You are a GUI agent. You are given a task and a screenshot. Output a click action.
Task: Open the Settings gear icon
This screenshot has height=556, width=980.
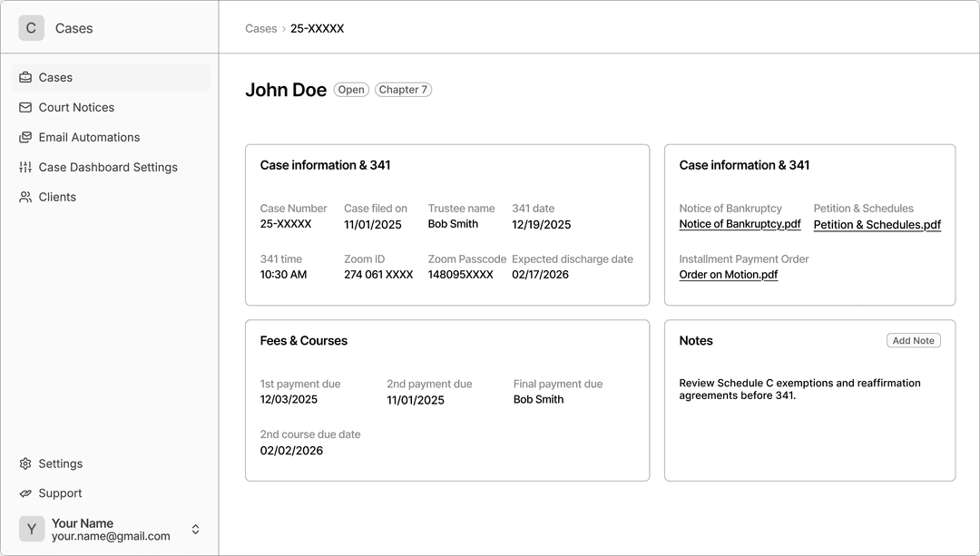pyautogui.click(x=24, y=463)
